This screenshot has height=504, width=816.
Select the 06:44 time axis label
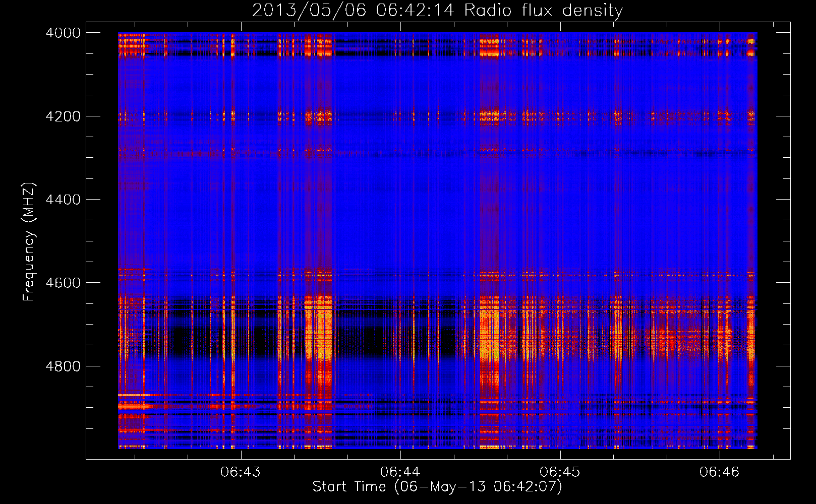pos(400,472)
